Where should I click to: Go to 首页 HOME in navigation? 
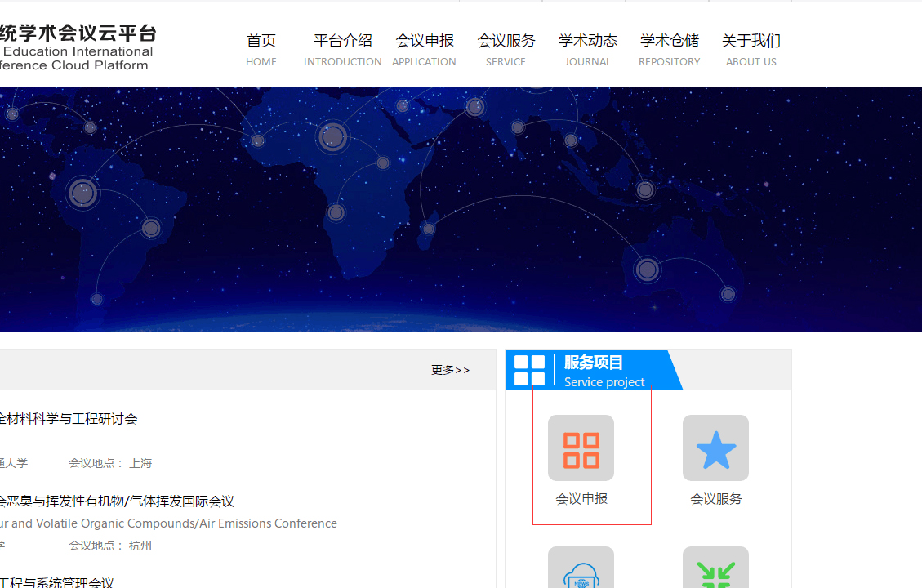click(261, 49)
